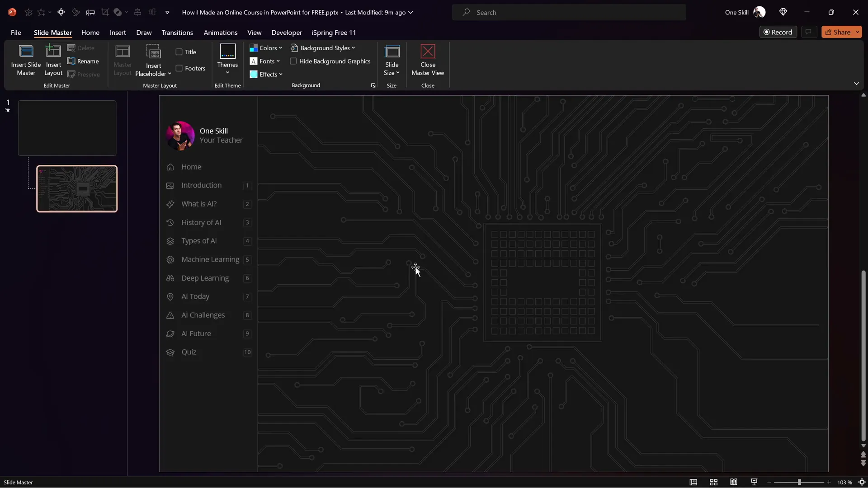Open the File tab
Screen dimensions: 868x488
click(x=16, y=33)
